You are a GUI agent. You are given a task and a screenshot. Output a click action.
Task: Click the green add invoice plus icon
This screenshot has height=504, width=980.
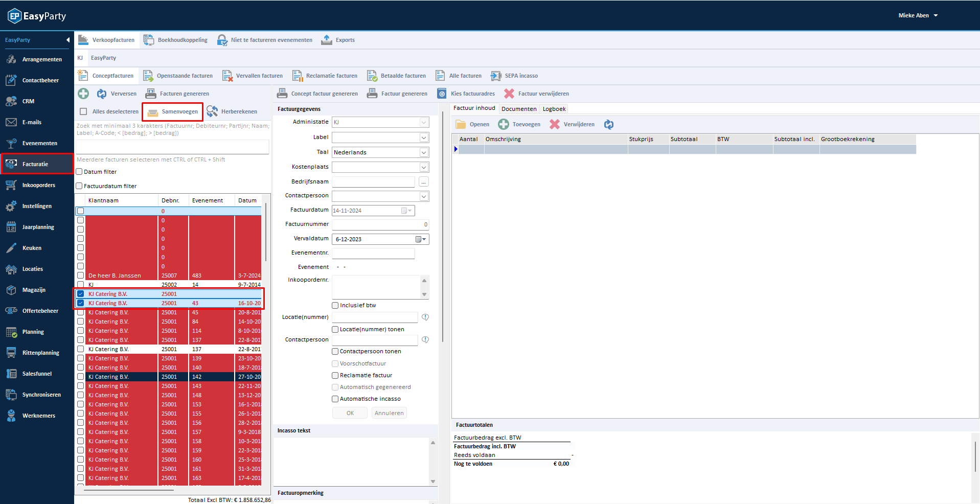[83, 94]
